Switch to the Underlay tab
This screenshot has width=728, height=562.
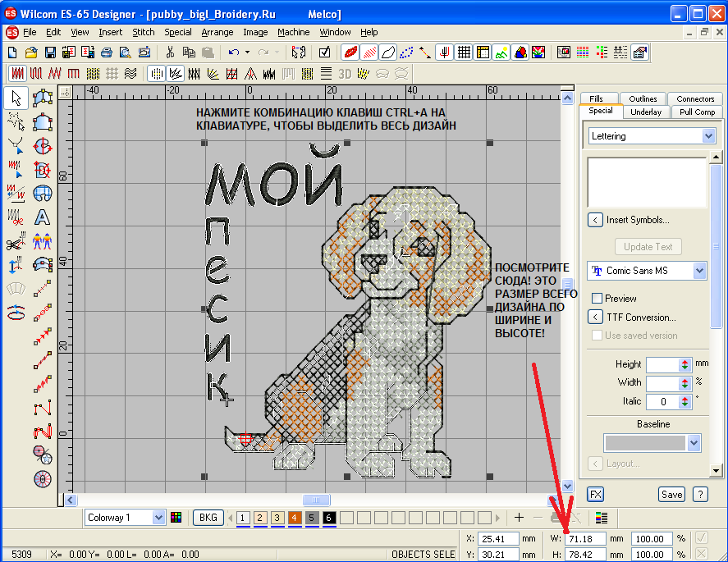point(647,112)
